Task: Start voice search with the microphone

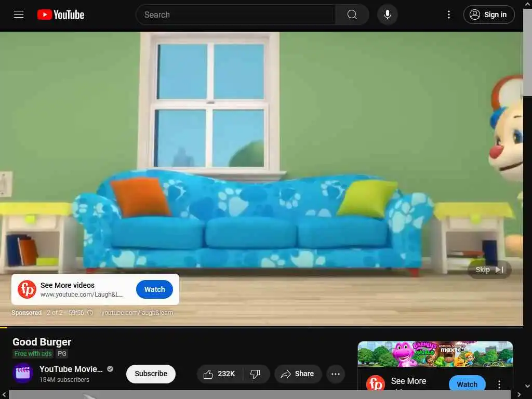Action: 388,15
